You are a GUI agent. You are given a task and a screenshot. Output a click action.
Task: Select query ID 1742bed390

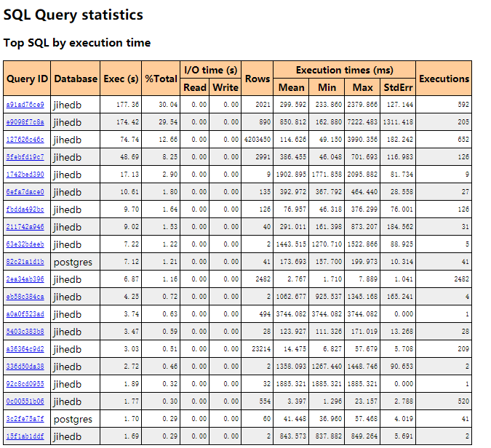coord(25,175)
